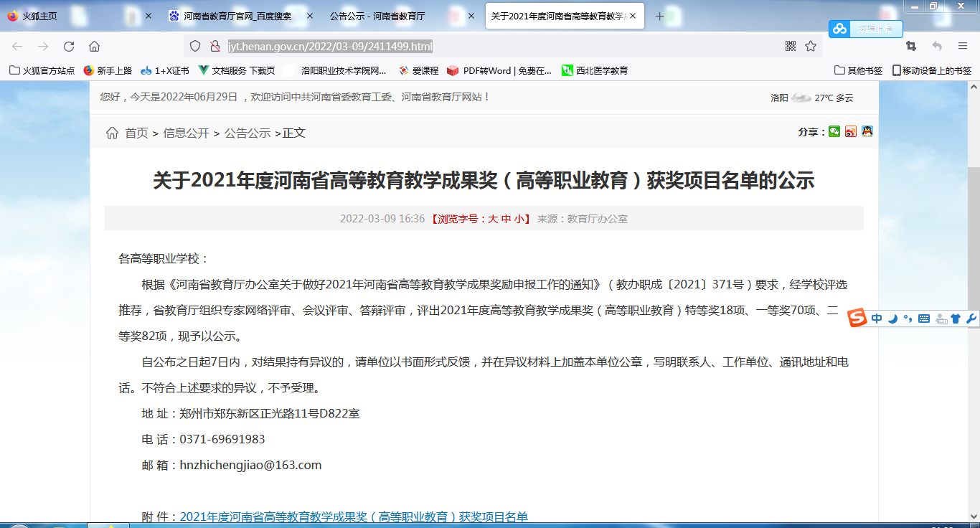The width and height of the screenshot is (980, 528).
Task: Share the article to Sina Weibo
Action: click(851, 131)
